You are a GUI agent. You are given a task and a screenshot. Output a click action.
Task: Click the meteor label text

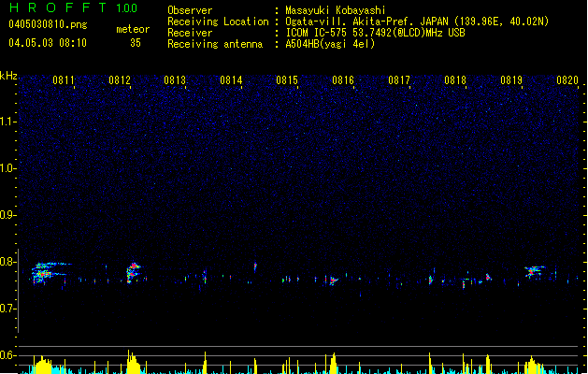click(x=133, y=29)
